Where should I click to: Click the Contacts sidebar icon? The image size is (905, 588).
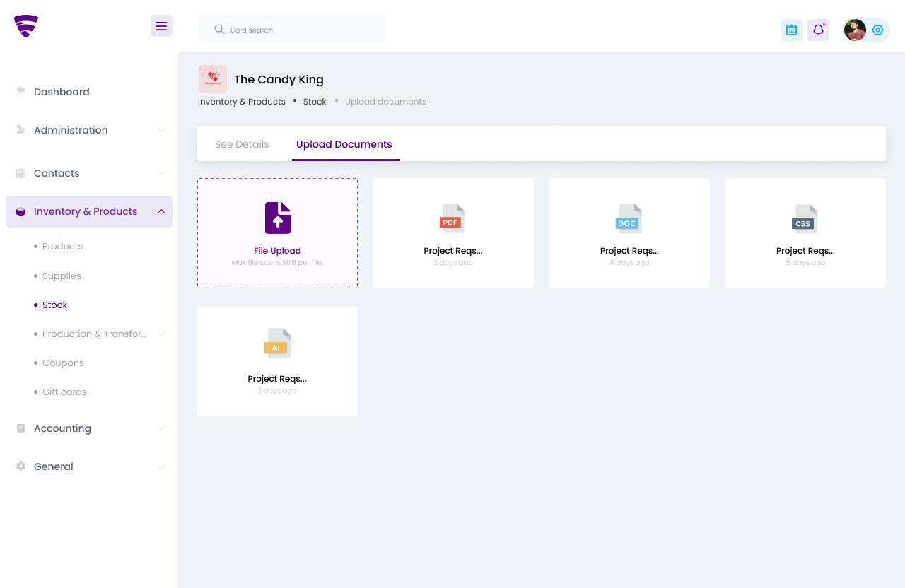tap(21, 173)
